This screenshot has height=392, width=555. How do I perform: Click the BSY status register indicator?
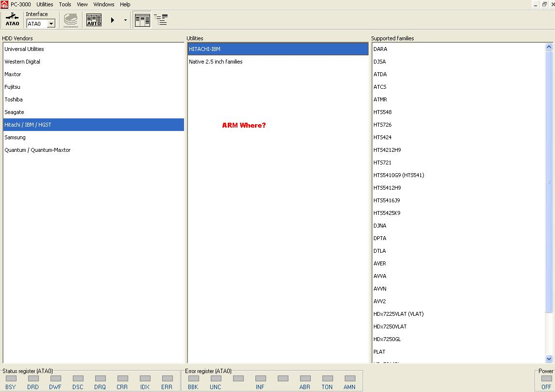(11, 378)
